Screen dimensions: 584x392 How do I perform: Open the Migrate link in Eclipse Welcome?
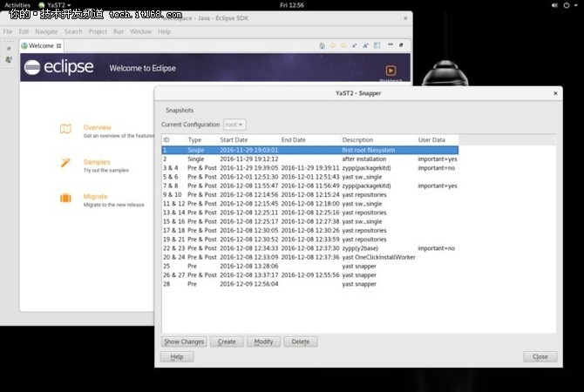(95, 197)
